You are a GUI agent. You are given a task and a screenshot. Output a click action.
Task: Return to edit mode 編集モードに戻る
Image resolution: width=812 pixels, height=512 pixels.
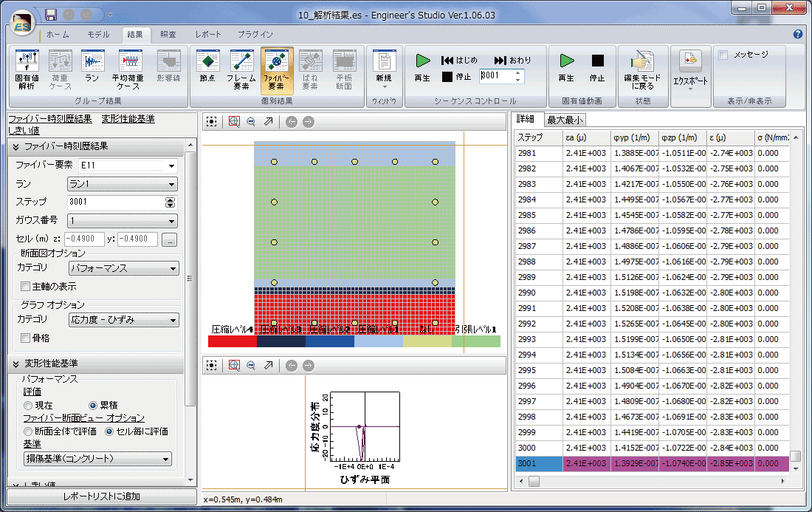coord(642,70)
